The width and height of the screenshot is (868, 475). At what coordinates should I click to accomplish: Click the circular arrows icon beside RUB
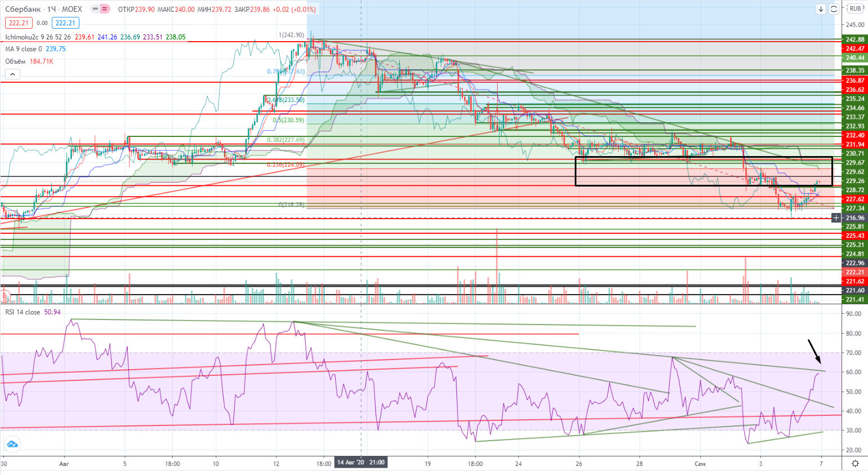[834, 9]
